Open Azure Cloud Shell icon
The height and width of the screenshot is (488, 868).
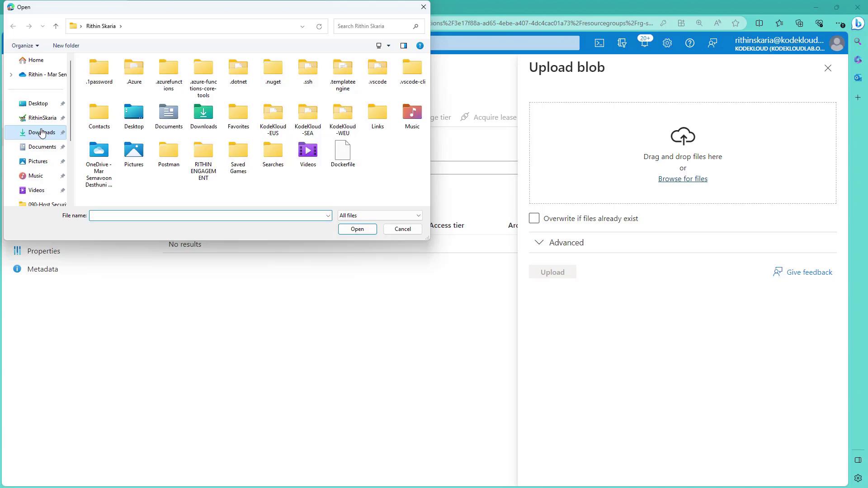[599, 43]
